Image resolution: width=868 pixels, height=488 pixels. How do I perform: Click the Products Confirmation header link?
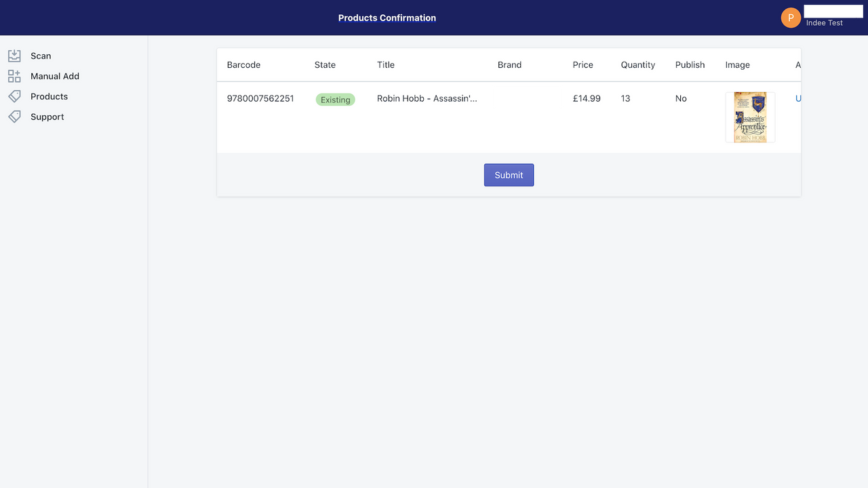point(387,18)
